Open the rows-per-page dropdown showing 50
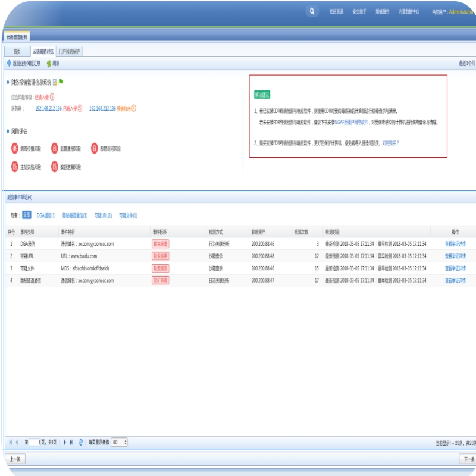 tap(119, 442)
